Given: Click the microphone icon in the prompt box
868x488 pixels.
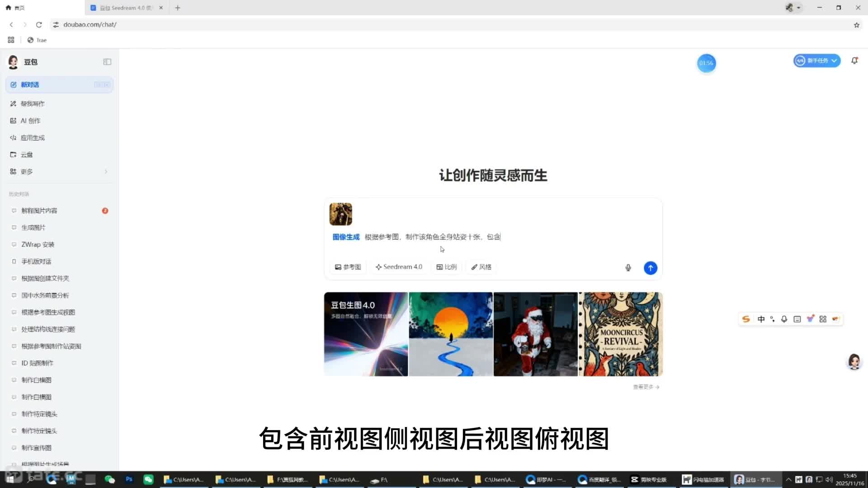Looking at the screenshot, I should 628,267.
